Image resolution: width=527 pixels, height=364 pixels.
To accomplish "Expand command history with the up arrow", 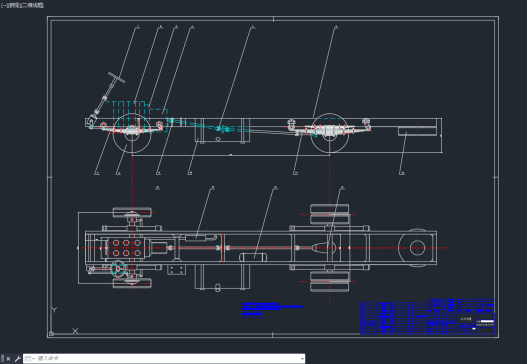I will (x=302, y=359).
